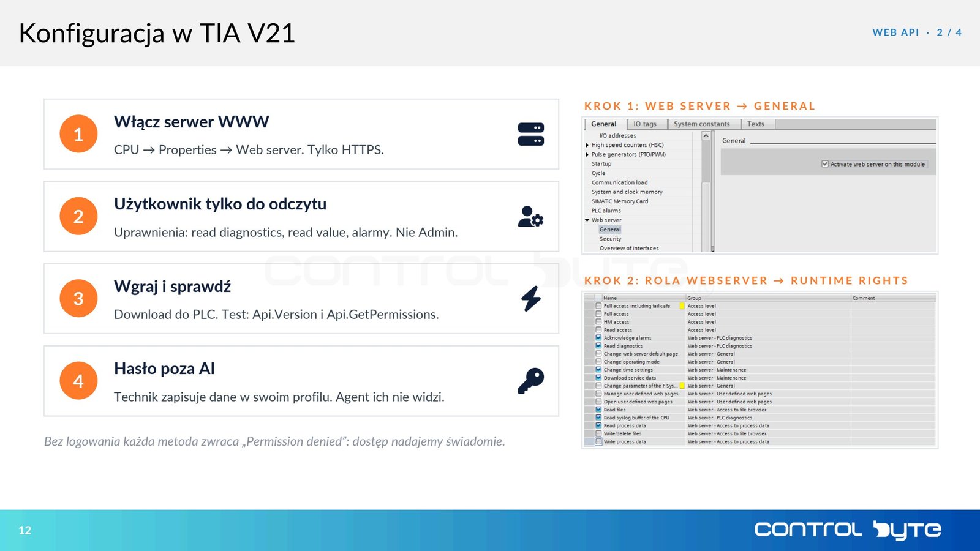This screenshot has height=551, width=980.
Task: Uncheck the Acknowledge alarms checkbox
Action: [598, 338]
